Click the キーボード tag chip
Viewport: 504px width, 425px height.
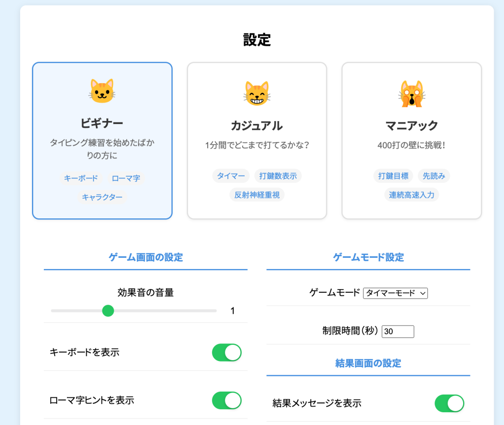(81, 178)
